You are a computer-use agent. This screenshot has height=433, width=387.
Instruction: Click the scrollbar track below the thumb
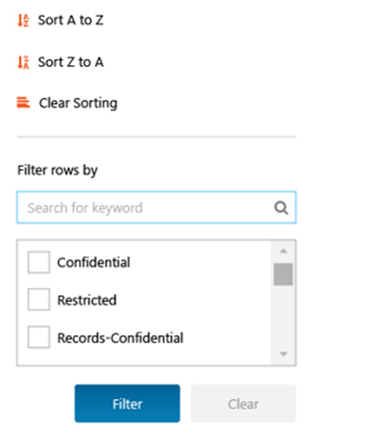283,317
